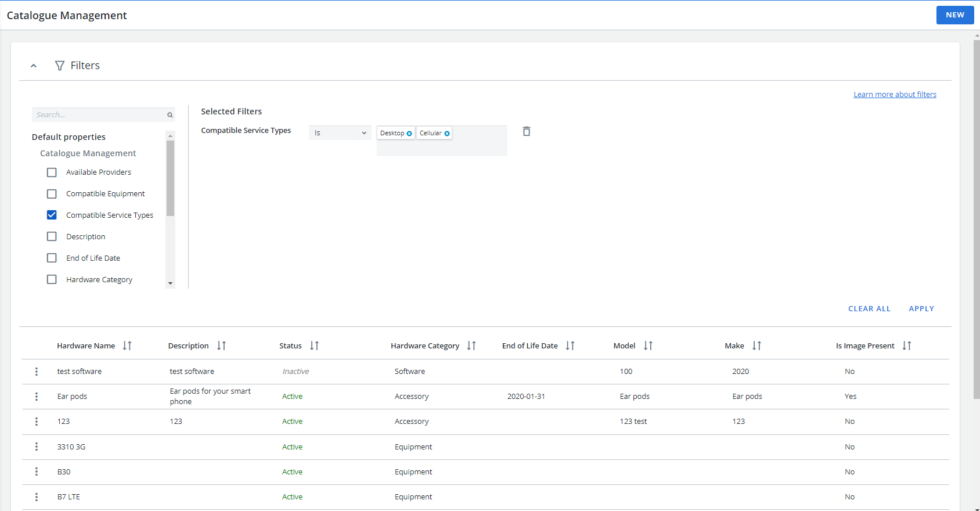Check the Compatible Equipment checkbox
This screenshot has height=511, width=980.
pos(52,194)
